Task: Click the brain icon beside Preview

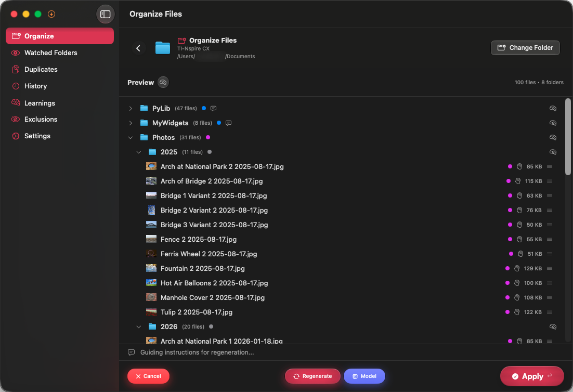Action: (163, 82)
